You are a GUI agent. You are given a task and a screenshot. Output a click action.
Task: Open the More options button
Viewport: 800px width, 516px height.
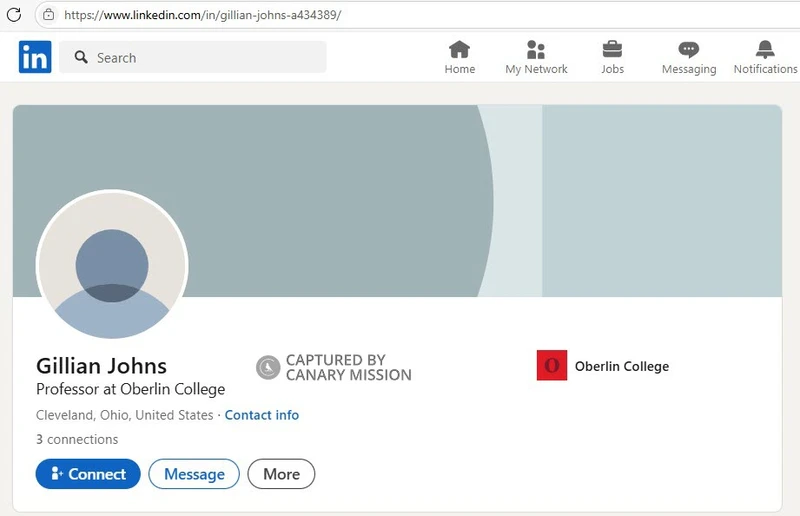click(x=281, y=474)
